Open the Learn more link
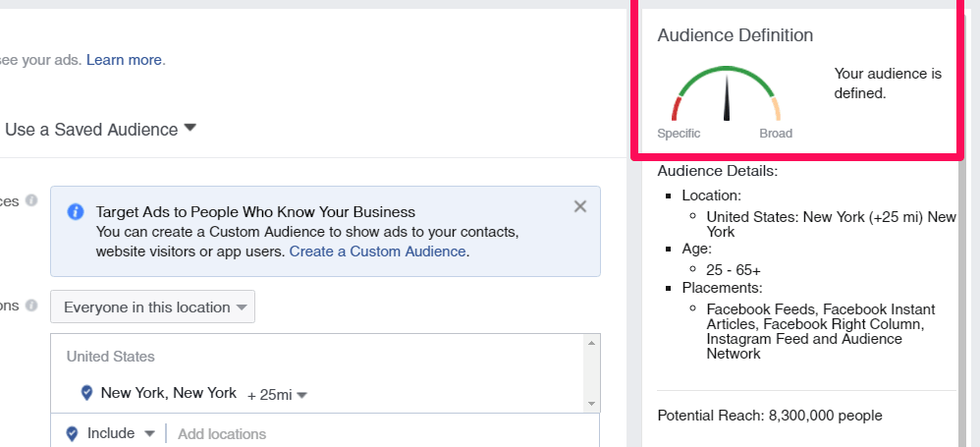This screenshot has width=980, height=447. [x=125, y=60]
